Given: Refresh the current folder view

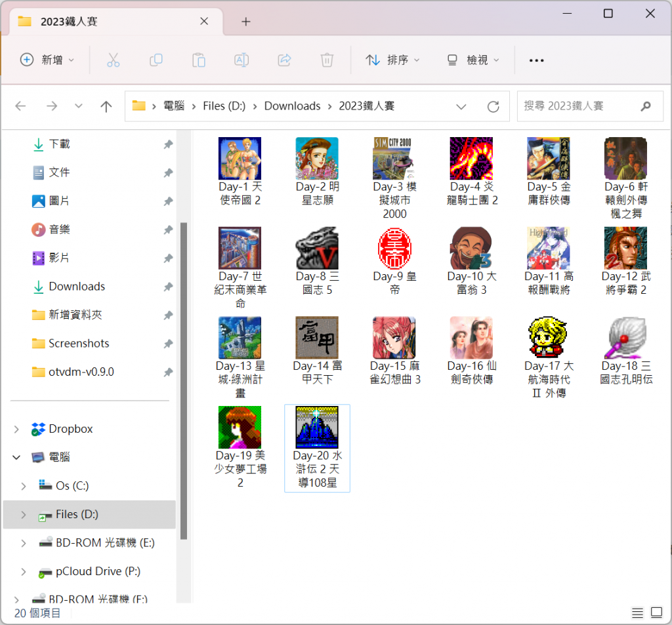Looking at the screenshot, I should click(x=493, y=106).
